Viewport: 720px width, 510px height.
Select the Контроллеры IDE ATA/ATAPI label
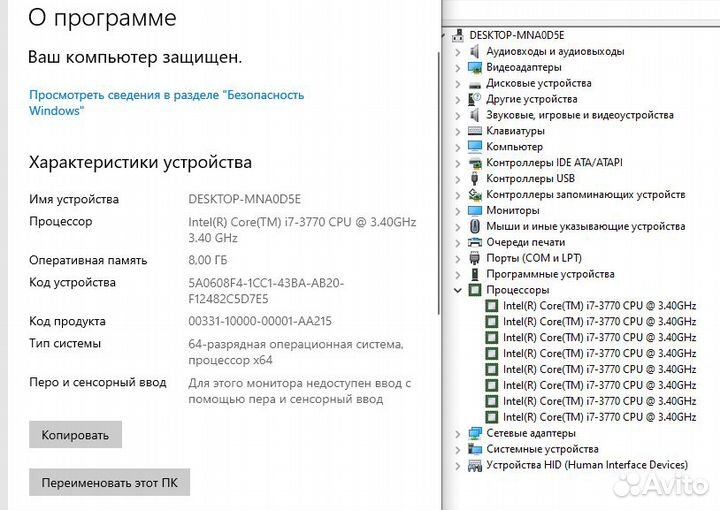554,163
